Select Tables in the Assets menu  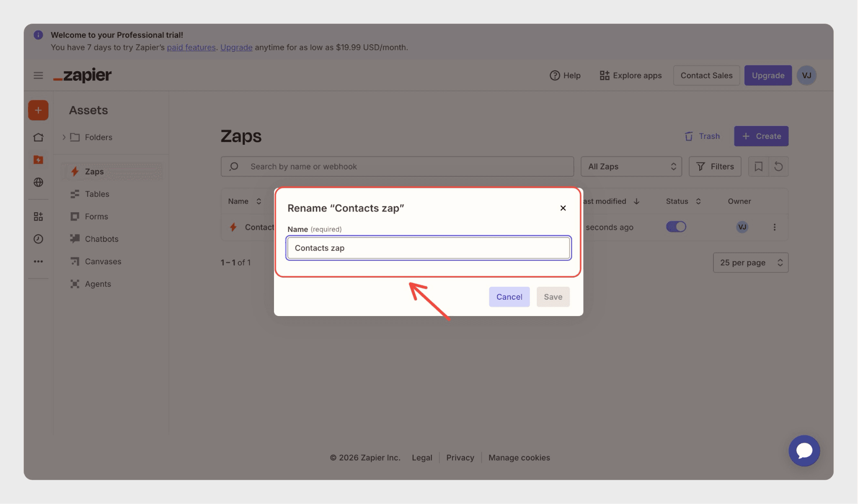(x=97, y=194)
